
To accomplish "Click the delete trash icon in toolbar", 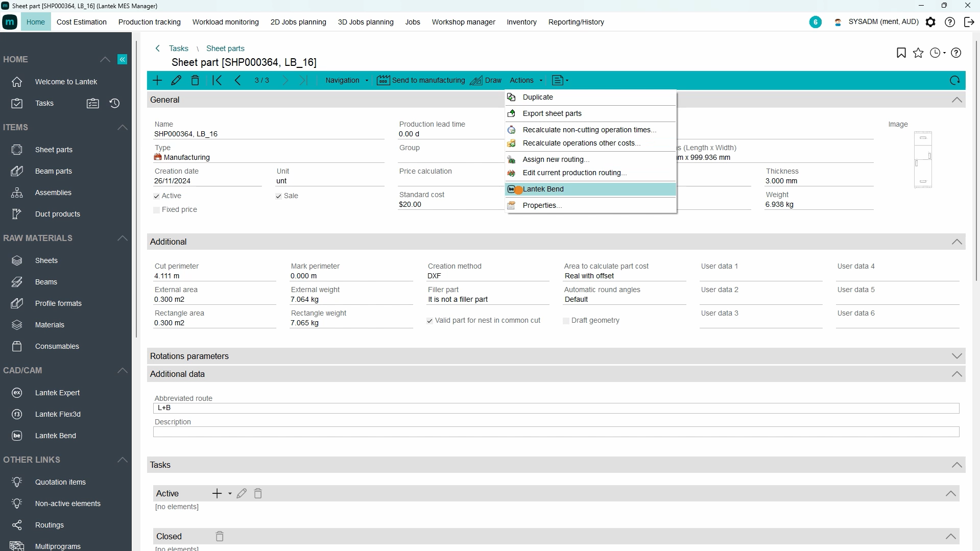I will click(195, 80).
